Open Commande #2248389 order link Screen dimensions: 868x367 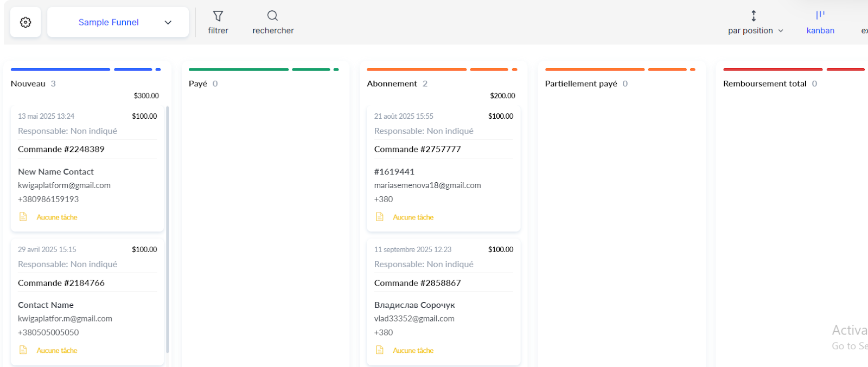[61, 149]
